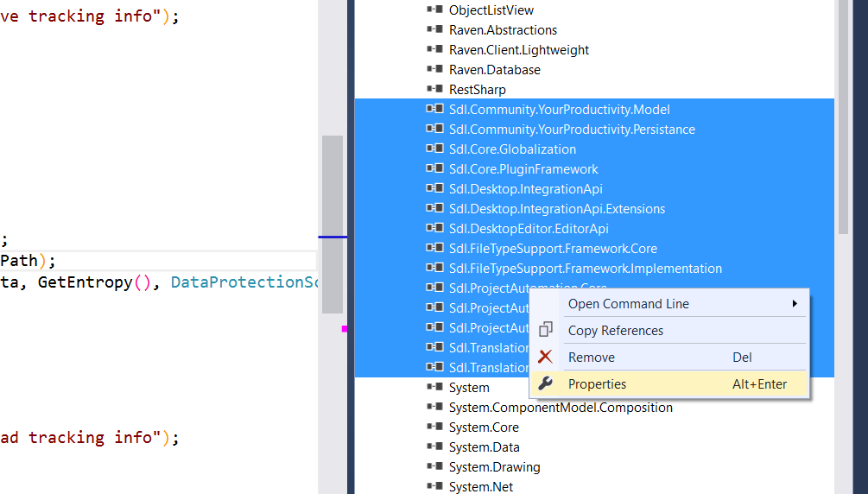Select the System reference
Viewport: 868px width, 494px height.
tap(469, 388)
